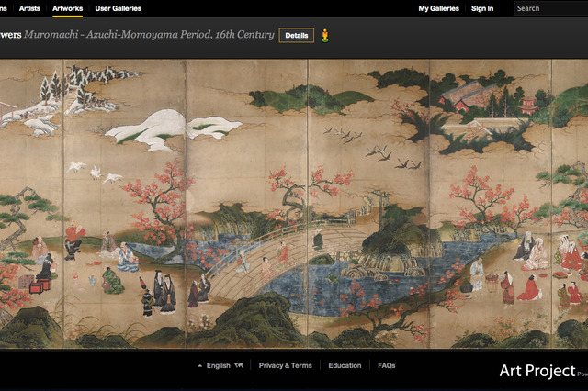Click the yellow Street View pegman icon

point(325,36)
